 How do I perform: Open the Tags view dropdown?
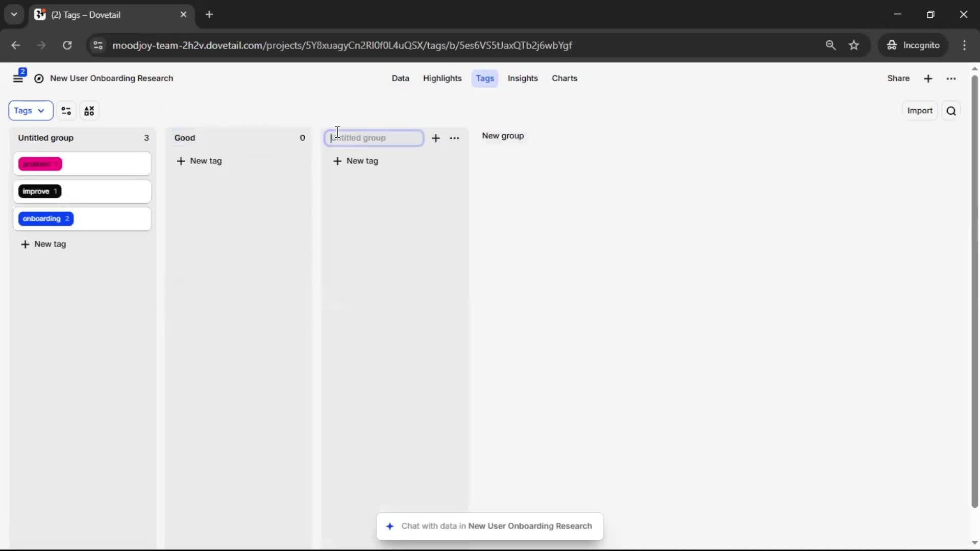pyautogui.click(x=30, y=111)
